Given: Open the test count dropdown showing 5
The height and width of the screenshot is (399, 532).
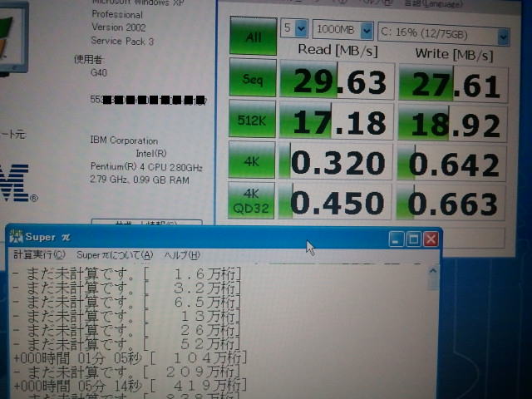Looking at the screenshot, I should coord(293,27).
